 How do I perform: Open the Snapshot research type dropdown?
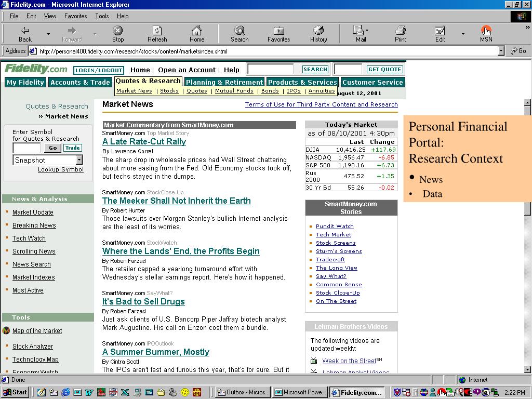pos(79,160)
